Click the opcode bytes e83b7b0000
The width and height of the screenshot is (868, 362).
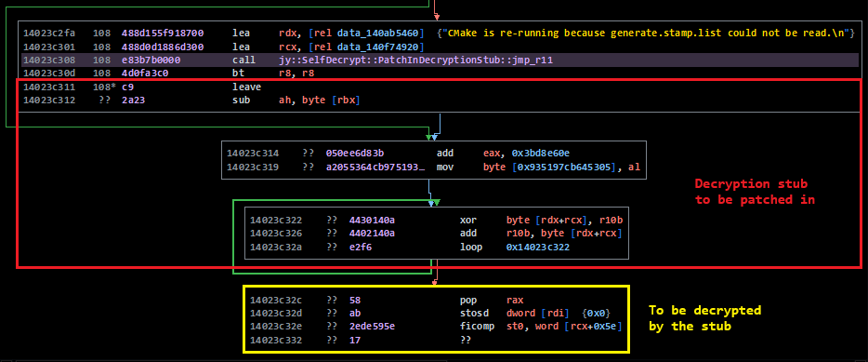tap(151, 60)
